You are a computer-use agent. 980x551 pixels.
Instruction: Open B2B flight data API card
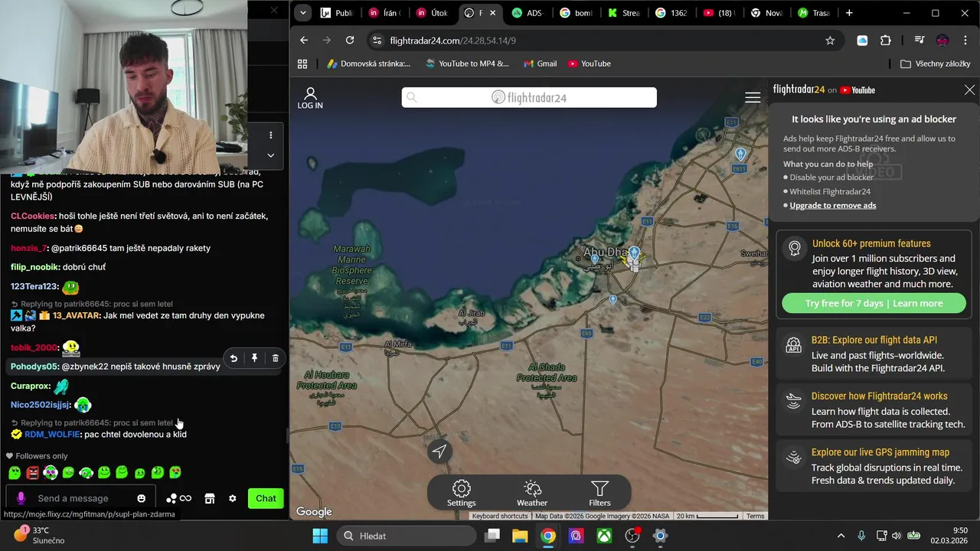(x=874, y=354)
